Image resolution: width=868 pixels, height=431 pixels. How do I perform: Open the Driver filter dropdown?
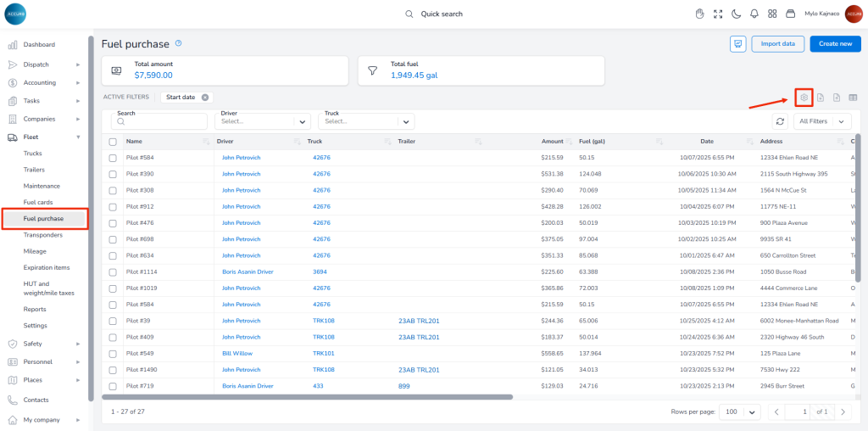tap(263, 121)
